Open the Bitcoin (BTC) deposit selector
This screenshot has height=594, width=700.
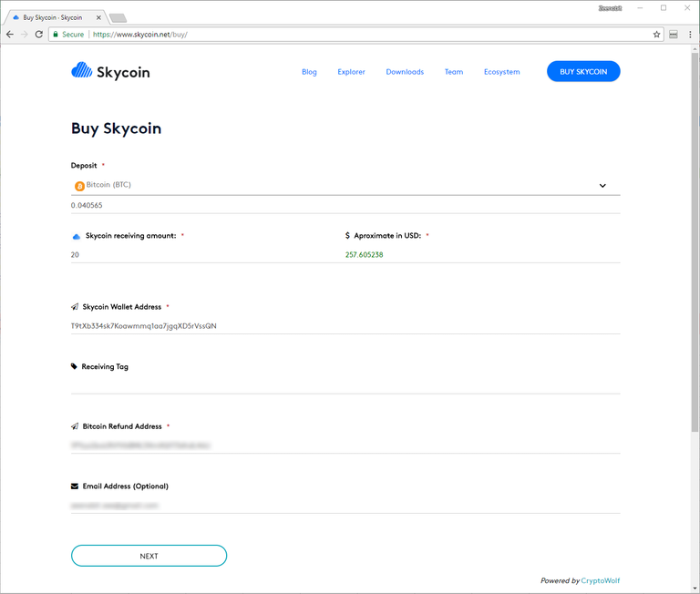point(345,185)
